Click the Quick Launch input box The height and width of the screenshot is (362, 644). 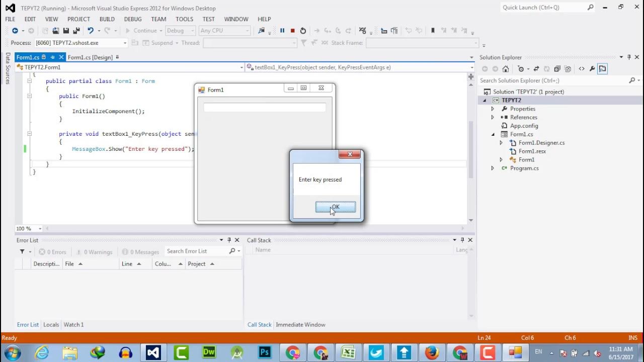point(544,8)
